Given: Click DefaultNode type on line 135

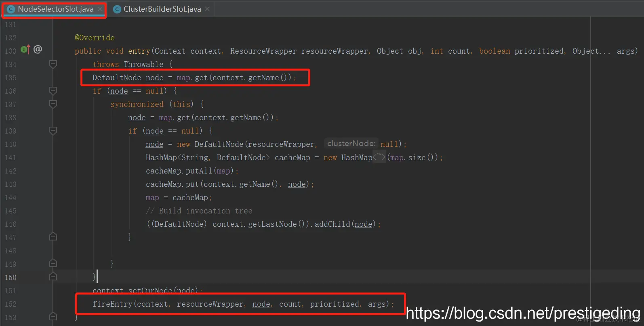Looking at the screenshot, I should 117,78.
